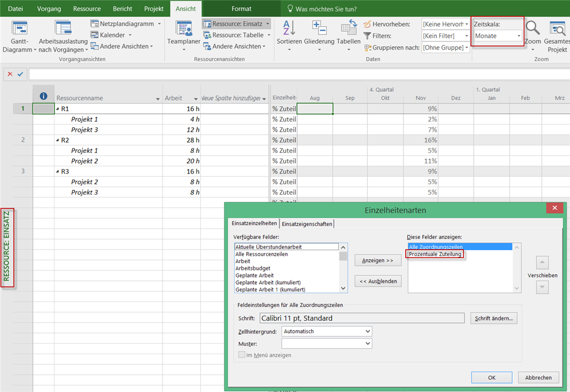This screenshot has width=570, height=392.
Task: Switch to the Einsatzeigenschaften dialog tab
Action: [307, 224]
